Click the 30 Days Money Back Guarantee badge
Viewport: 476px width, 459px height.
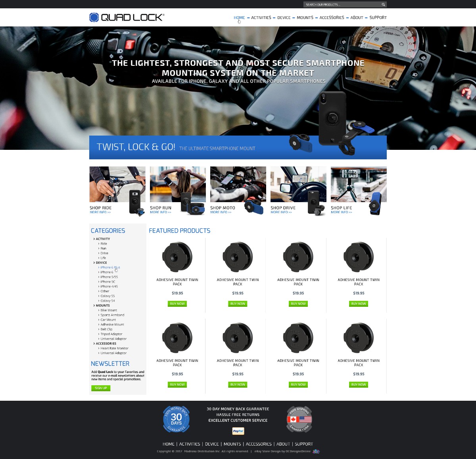point(176,419)
